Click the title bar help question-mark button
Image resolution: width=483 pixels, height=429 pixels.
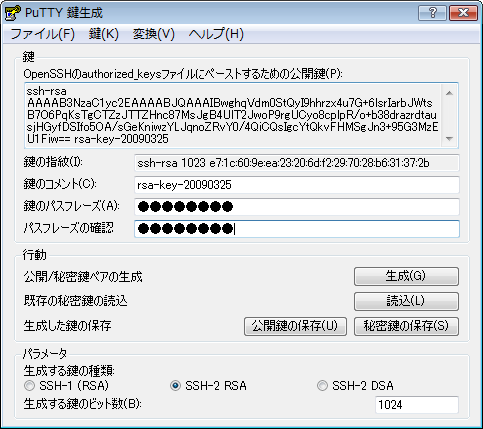pos(432,13)
